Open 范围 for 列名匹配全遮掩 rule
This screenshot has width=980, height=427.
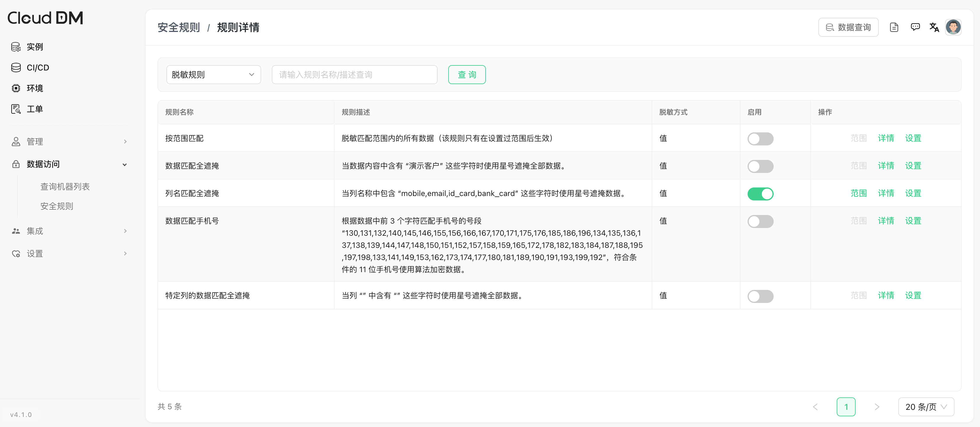click(x=859, y=193)
